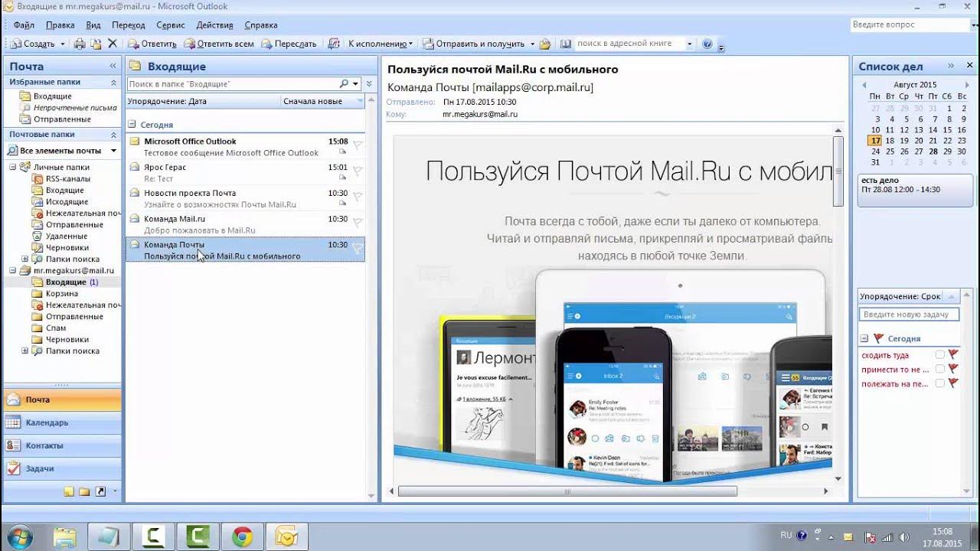Open the Отправить и получить dropdown arrow
980x551 pixels.
pyautogui.click(x=531, y=44)
